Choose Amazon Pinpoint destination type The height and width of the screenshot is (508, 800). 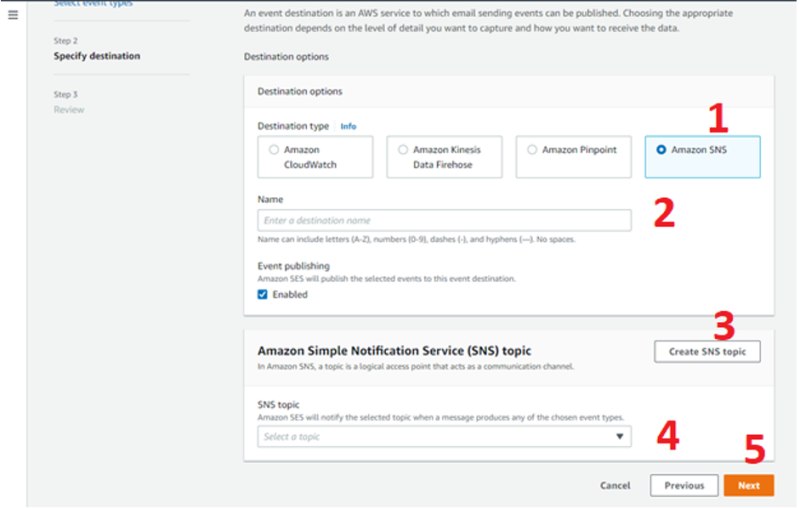(x=573, y=157)
